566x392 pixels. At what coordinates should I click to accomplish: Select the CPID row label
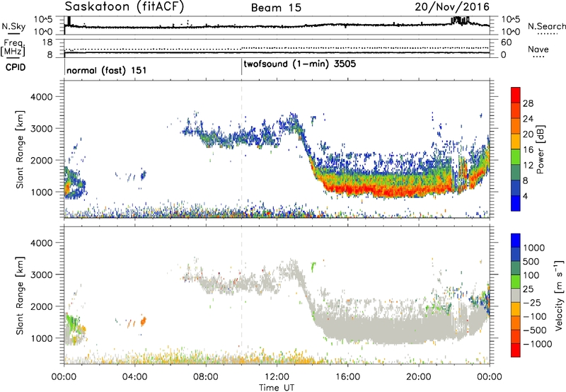(x=15, y=67)
